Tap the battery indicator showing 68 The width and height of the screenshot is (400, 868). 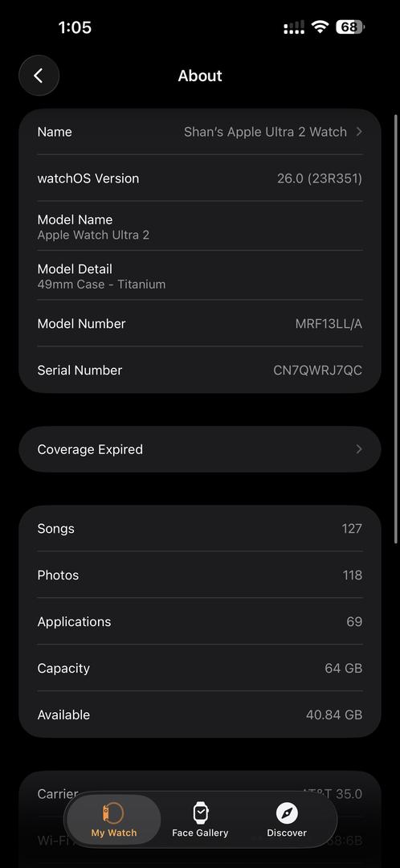click(x=350, y=27)
